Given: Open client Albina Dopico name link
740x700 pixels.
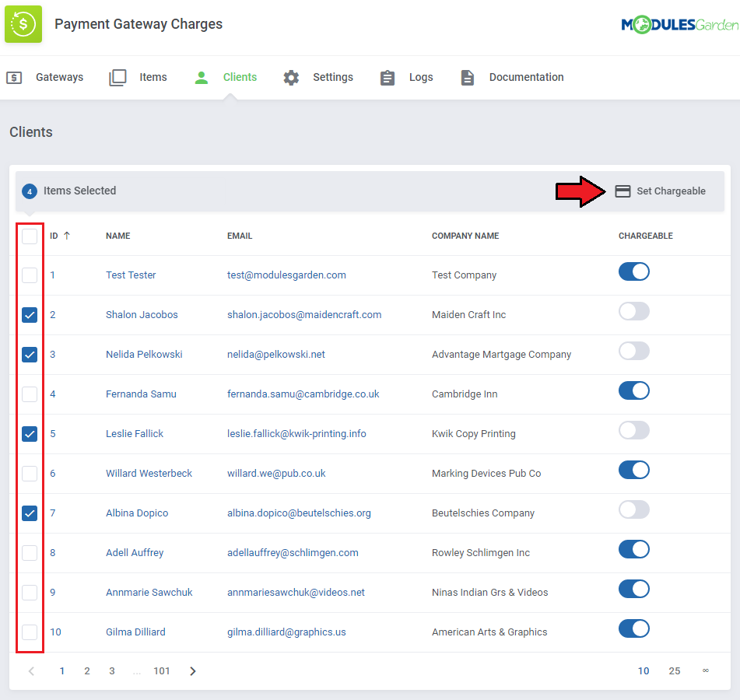Looking at the screenshot, I should [137, 513].
